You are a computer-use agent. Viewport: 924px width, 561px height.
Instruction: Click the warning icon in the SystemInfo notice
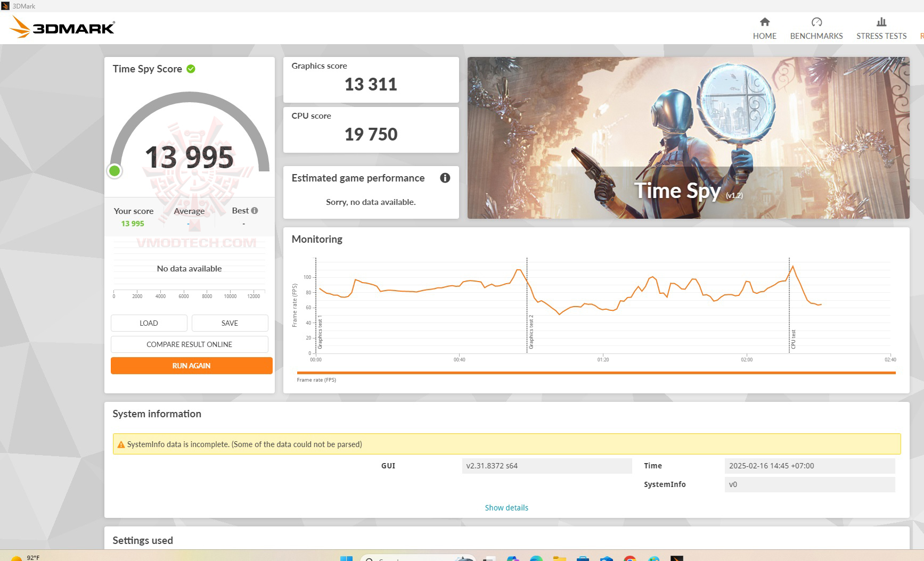[x=121, y=444]
